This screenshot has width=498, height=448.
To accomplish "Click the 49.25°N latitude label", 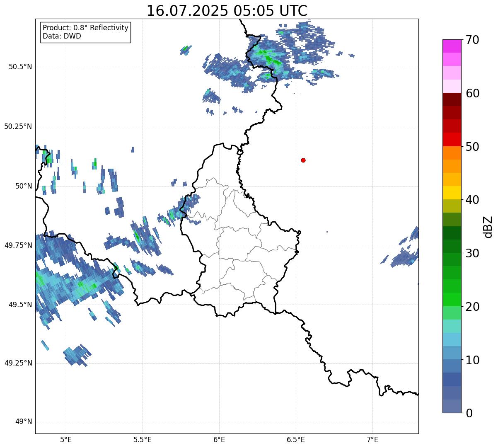I will tap(18, 363).
